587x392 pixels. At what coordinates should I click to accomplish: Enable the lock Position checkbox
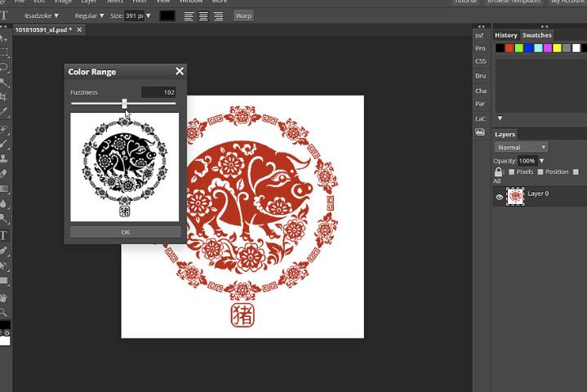540,172
